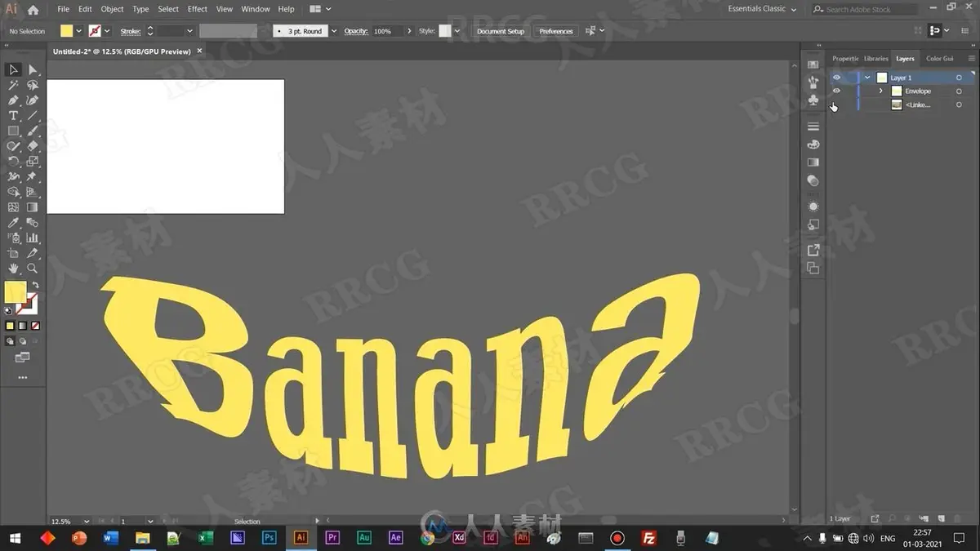Open the fill color dropdown

[79, 31]
